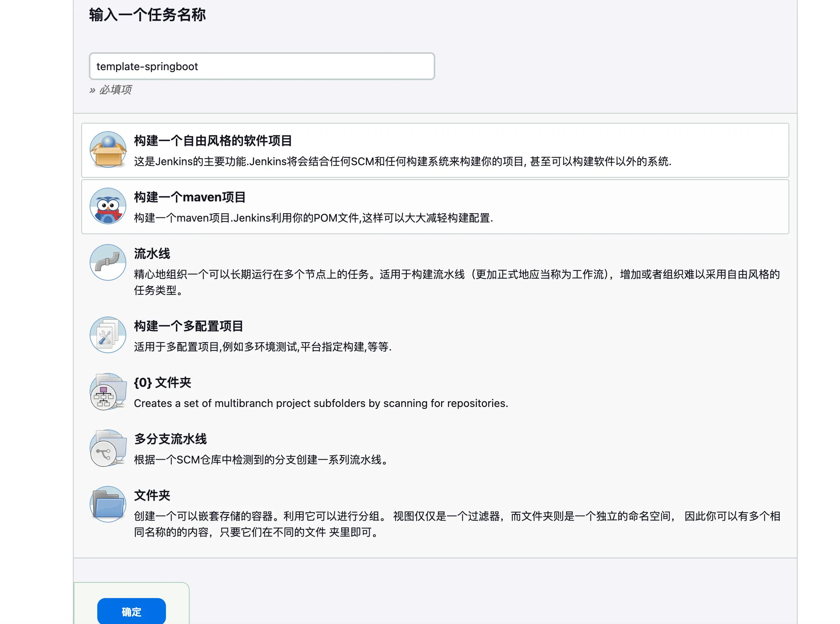Select 构建一个自由风格的软件项目 title
Image resolution: width=840 pixels, height=624 pixels.
pos(213,141)
